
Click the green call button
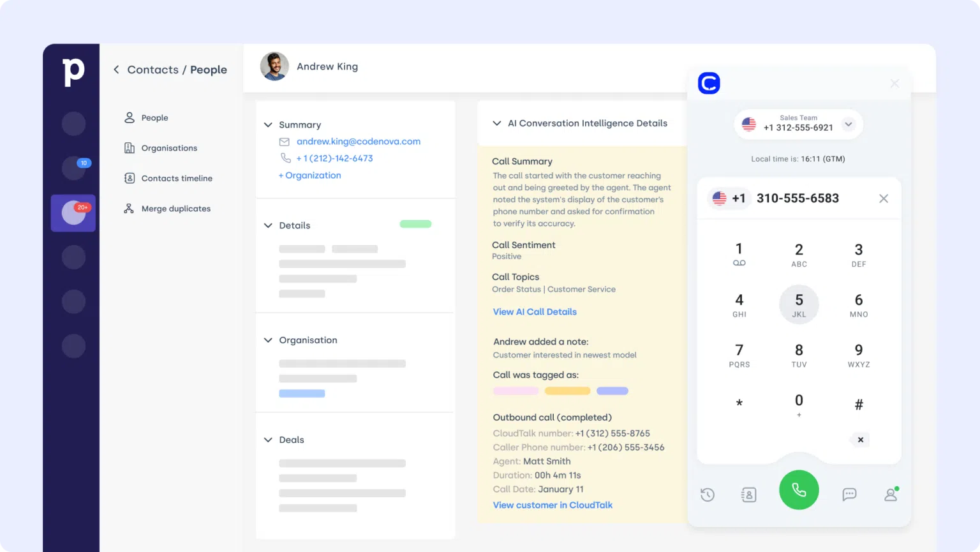[798, 490]
